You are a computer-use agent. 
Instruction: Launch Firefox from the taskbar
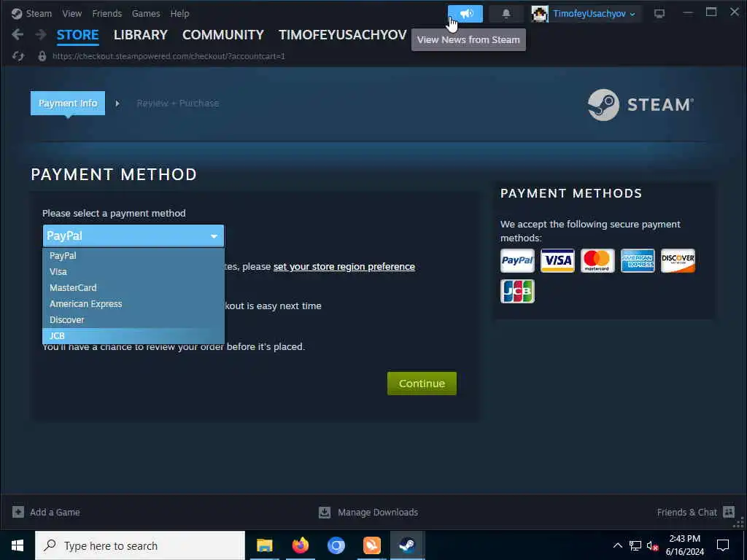pyautogui.click(x=300, y=545)
